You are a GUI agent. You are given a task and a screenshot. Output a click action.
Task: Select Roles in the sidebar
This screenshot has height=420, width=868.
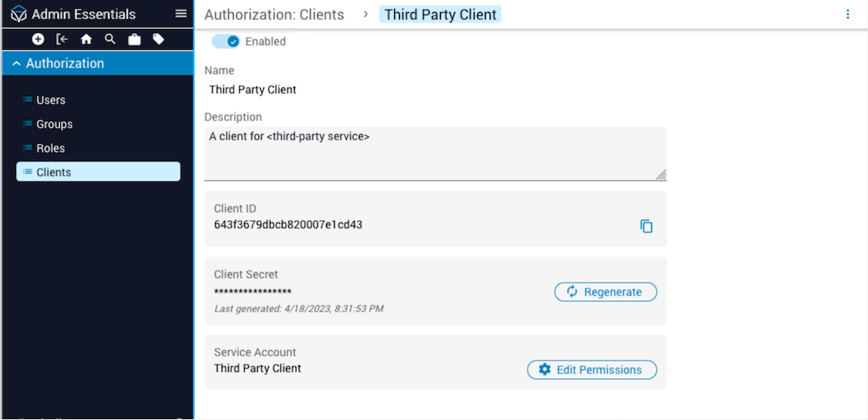[x=51, y=149]
